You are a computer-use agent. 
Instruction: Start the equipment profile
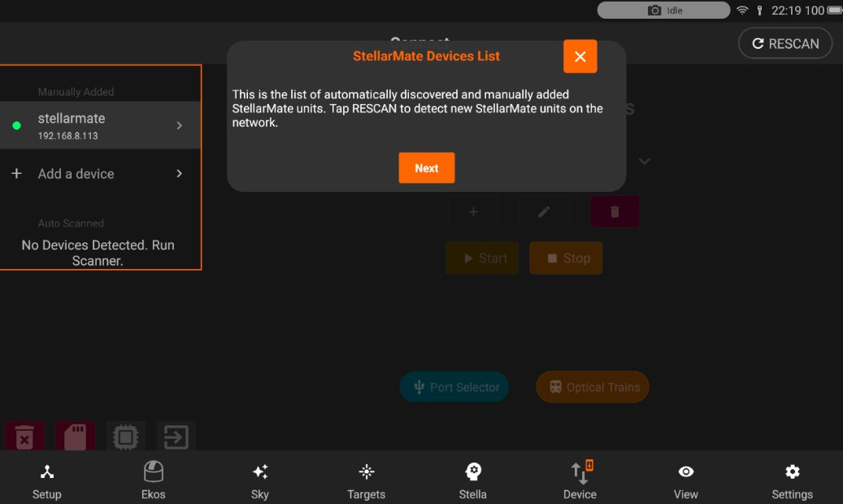482,259
